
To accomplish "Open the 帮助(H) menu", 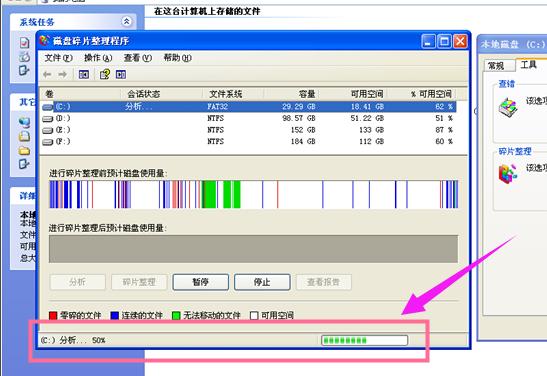I will pyautogui.click(x=178, y=58).
